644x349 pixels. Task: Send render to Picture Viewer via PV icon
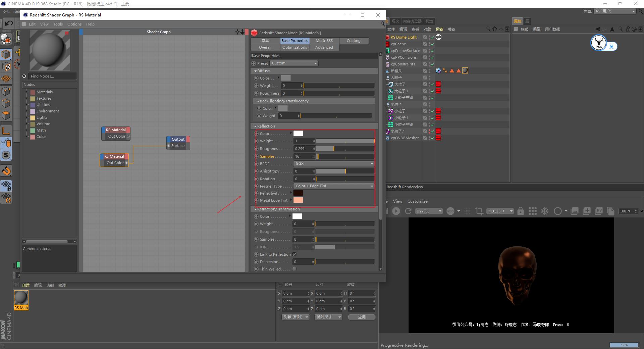point(599,211)
